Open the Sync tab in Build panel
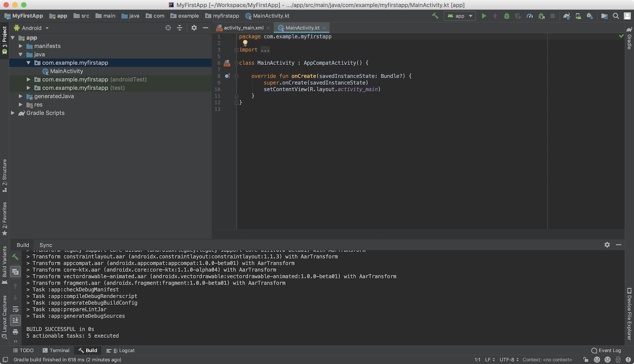634x364 pixels. (x=46, y=245)
